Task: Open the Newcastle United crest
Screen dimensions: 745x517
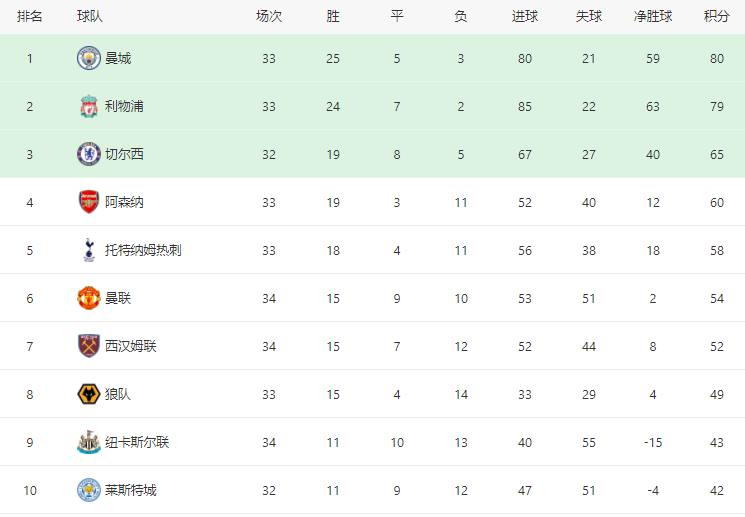Action: (x=89, y=442)
